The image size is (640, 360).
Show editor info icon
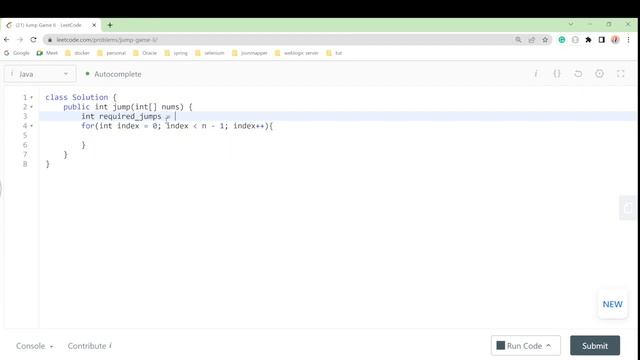536,73
